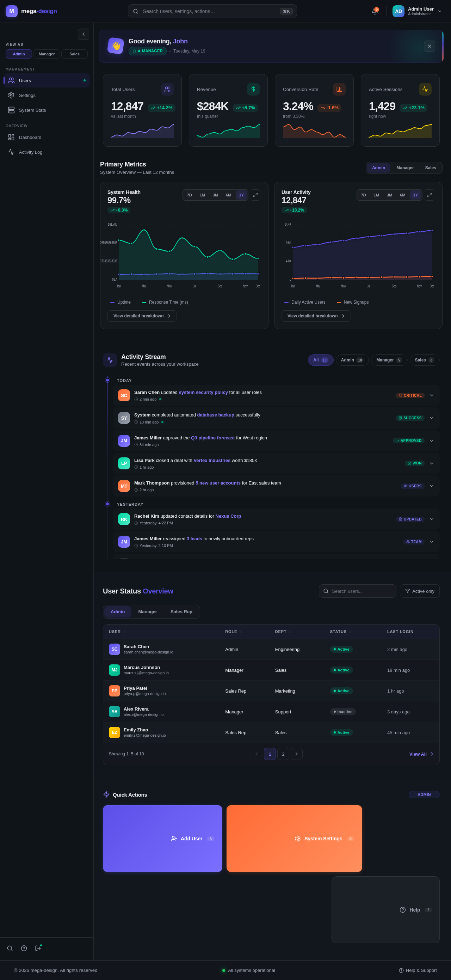Filter Activity Stream by Manager
Viewport: 451px width, 980px height.
click(389, 360)
